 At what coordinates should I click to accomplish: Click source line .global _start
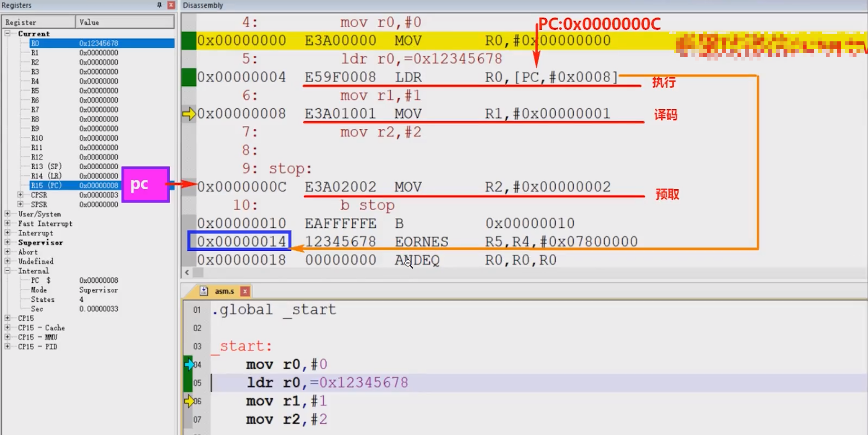[274, 310]
